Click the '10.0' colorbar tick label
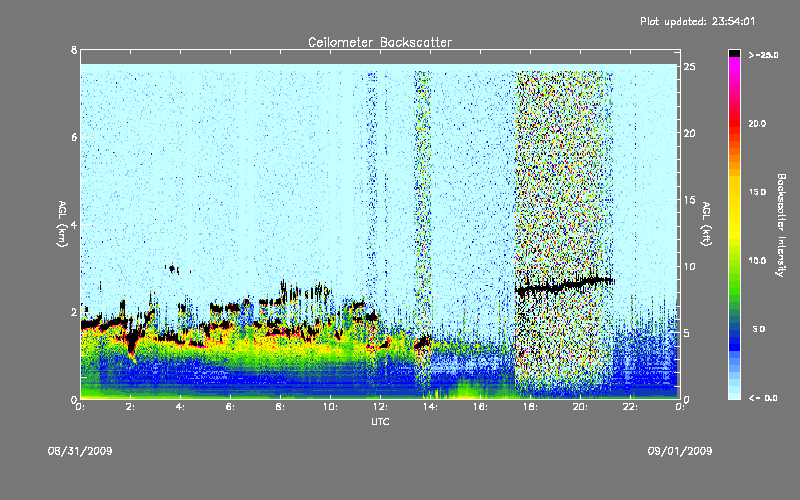The width and height of the screenshot is (800, 500). tap(757, 261)
